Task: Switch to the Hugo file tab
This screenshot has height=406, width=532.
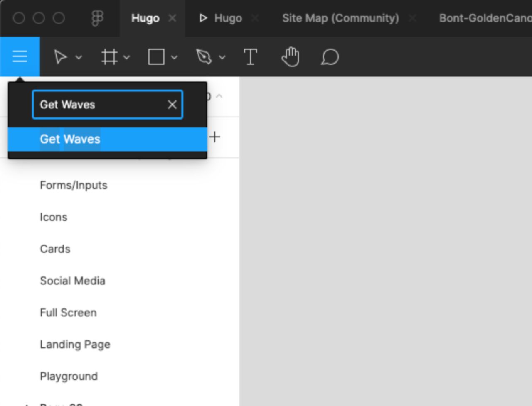Action: (145, 18)
